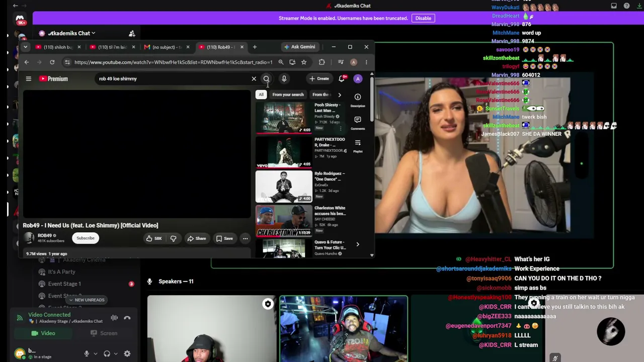Save the video to a playlist
The height and width of the screenshot is (362, 644).
point(224,238)
